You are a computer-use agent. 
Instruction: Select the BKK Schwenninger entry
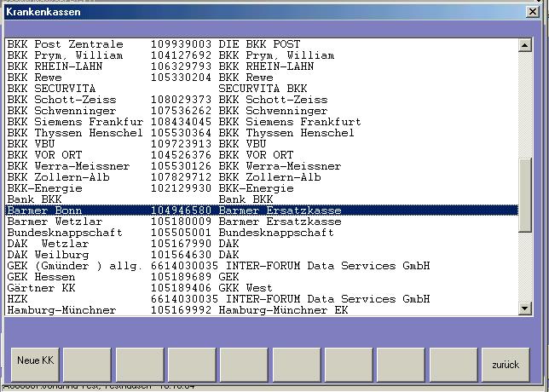[262, 111]
